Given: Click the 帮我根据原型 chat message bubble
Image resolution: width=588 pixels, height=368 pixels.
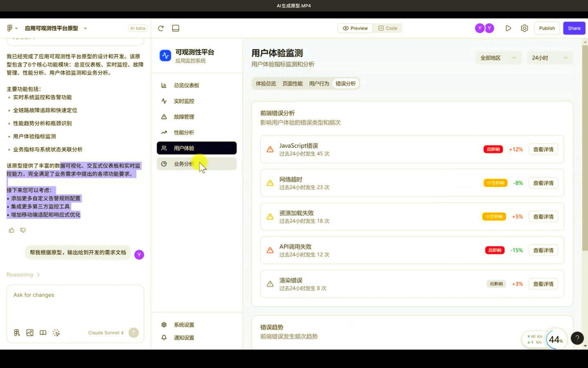Looking at the screenshot, I should pos(78,253).
